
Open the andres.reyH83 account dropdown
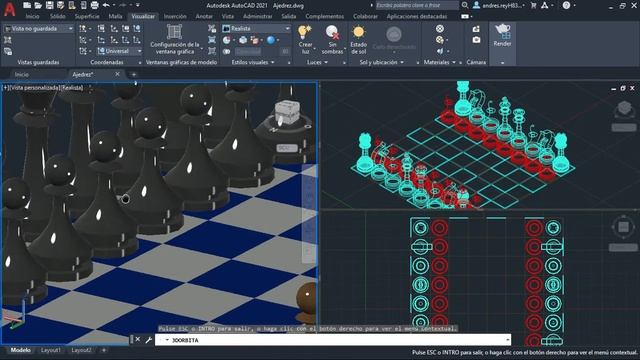click(499, 5)
